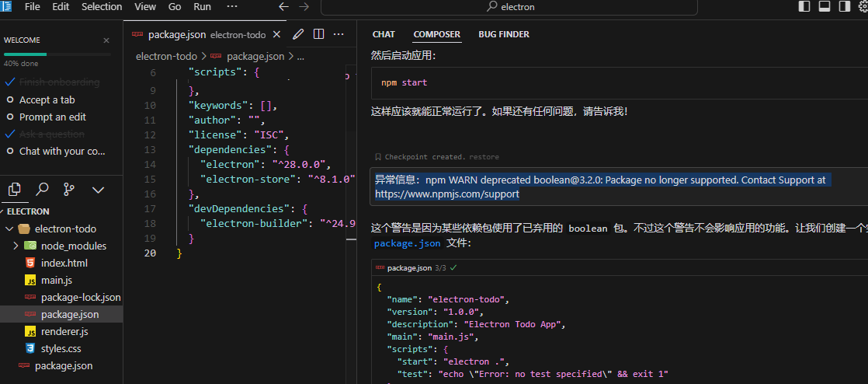The width and height of the screenshot is (868, 384).
Task: Expand the node_modules folder
Action: click(16, 246)
